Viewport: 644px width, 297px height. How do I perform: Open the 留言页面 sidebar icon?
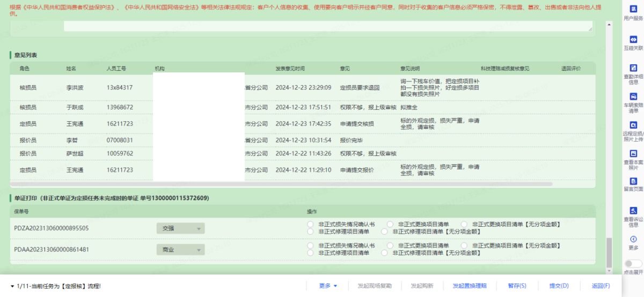pyautogui.click(x=633, y=181)
